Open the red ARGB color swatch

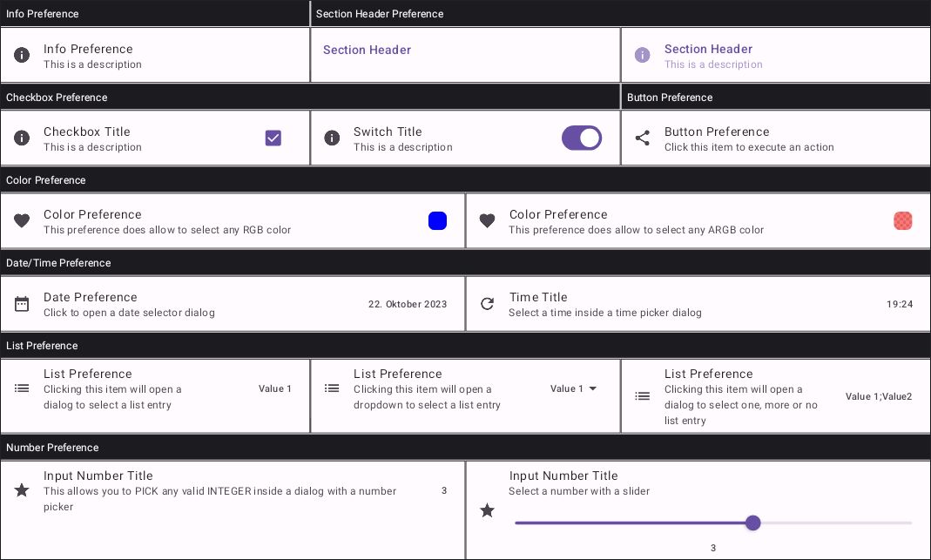click(x=903, y=221)
